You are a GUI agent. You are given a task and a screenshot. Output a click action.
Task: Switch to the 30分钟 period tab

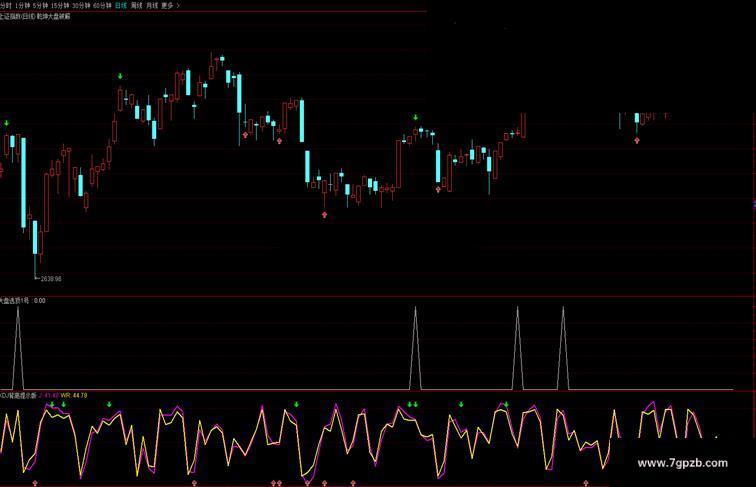coord(81,6)
